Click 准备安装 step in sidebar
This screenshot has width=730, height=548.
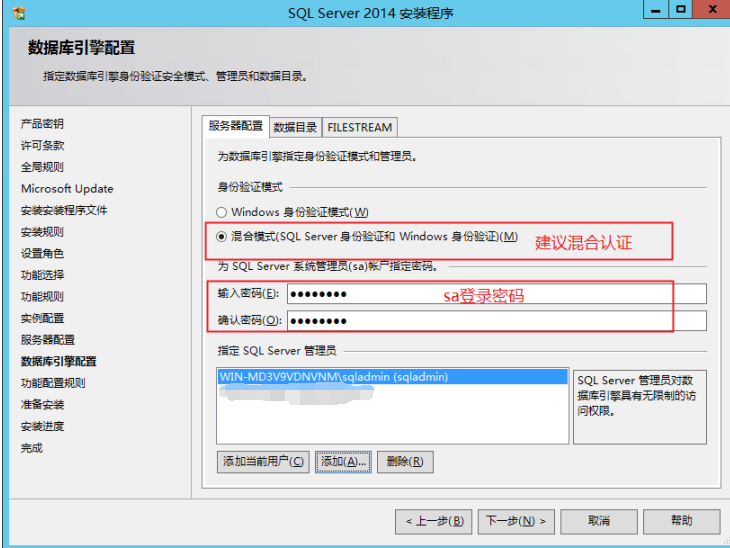[x=42, y=405]
